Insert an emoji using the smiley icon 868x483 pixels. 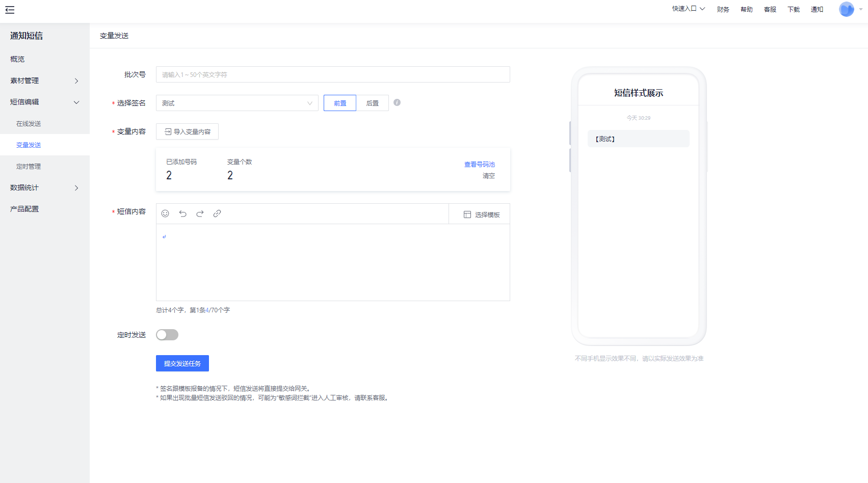pyautogui.click(x=165, y=213)
